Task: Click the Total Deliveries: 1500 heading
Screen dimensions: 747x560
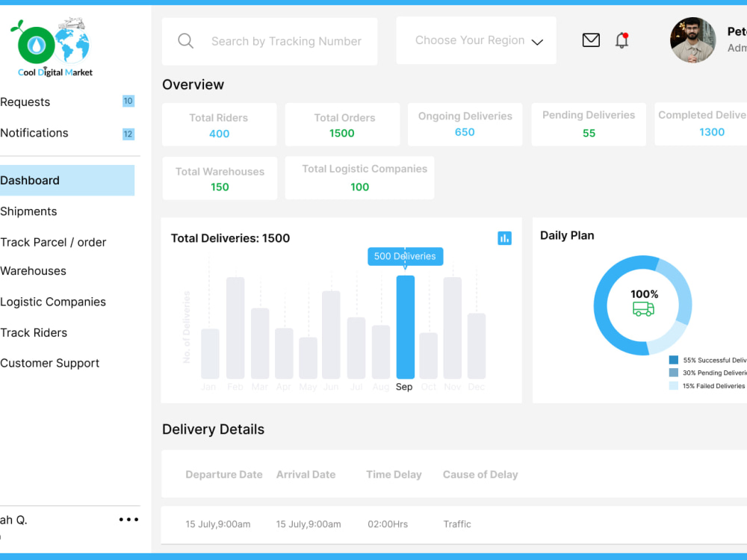Action: (230, 238)
